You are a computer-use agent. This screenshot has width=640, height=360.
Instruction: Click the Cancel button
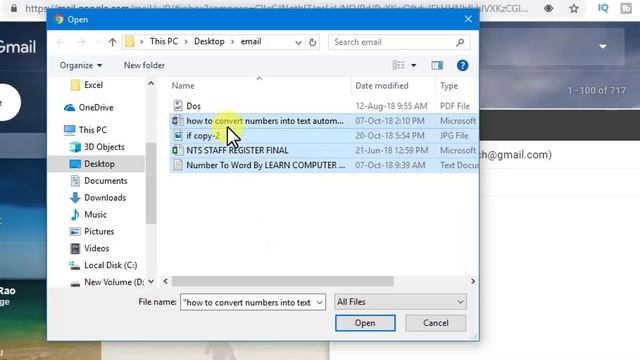pyautogui.click(x=436, y=323)
